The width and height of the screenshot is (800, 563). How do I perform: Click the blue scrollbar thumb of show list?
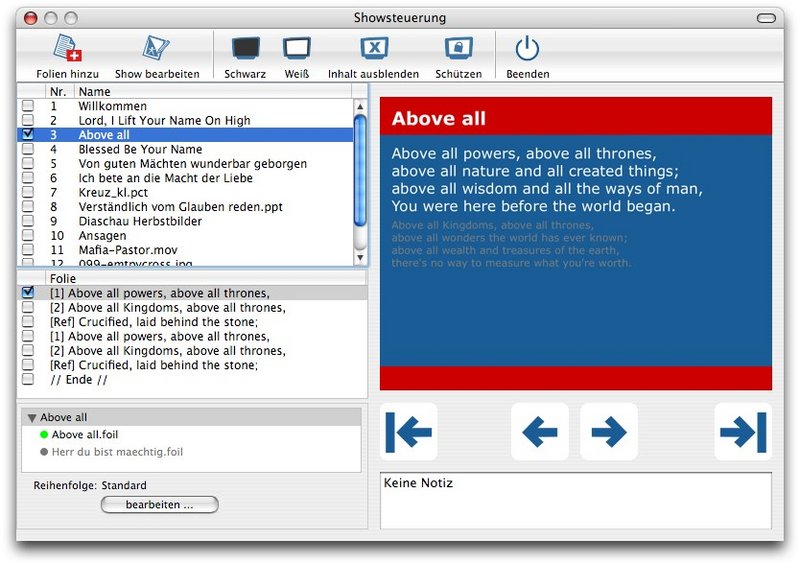(x=360, y=170)
